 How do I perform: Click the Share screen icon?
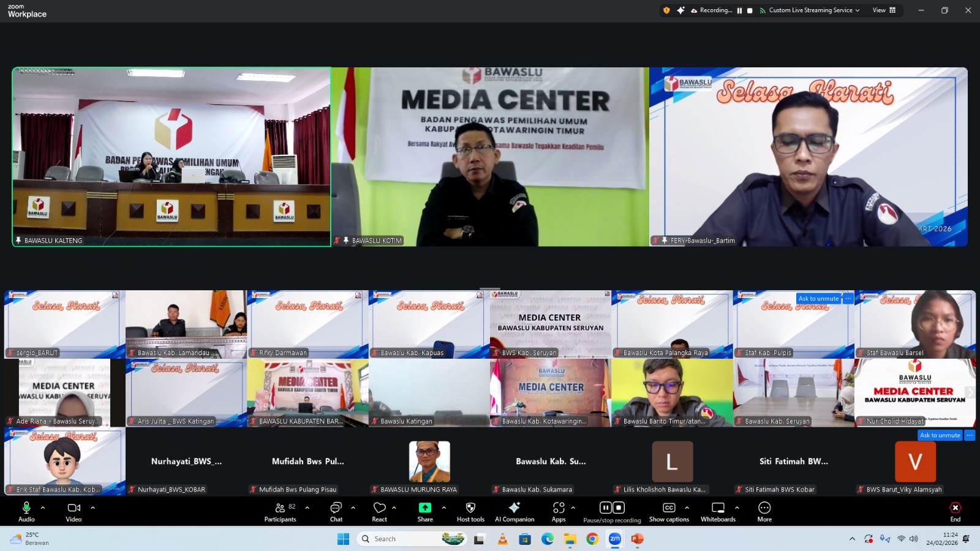click(424, 508)
